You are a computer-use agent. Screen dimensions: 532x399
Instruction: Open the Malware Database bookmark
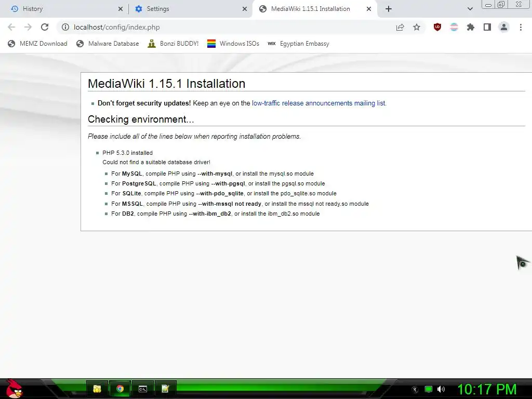(x=108, y=44)
